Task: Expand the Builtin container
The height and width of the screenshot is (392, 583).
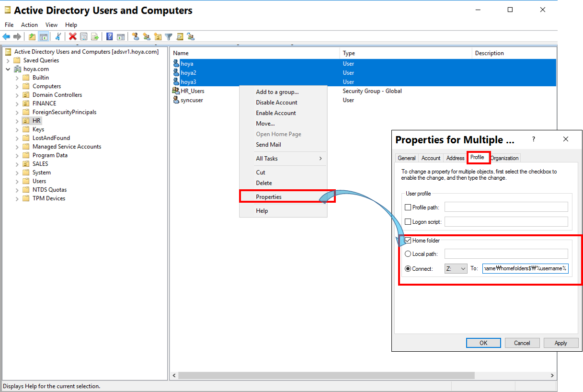Action: 17,78
